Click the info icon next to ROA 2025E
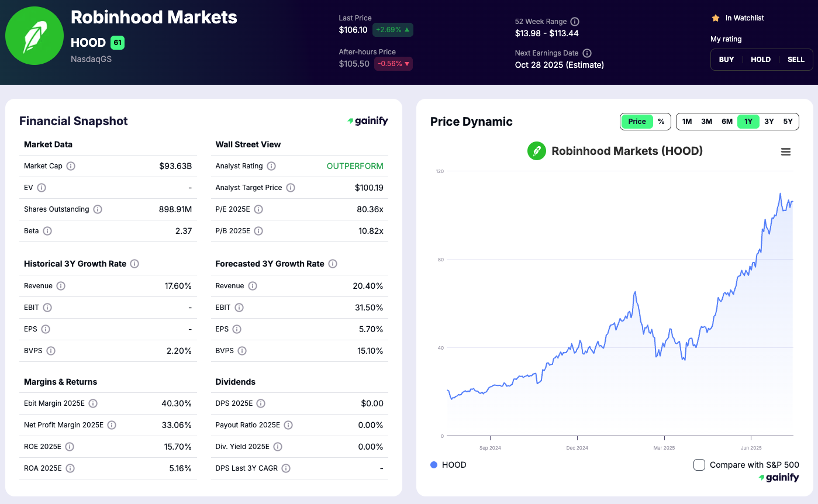Screen dimensions: 818x504 (x=70, y=468)
